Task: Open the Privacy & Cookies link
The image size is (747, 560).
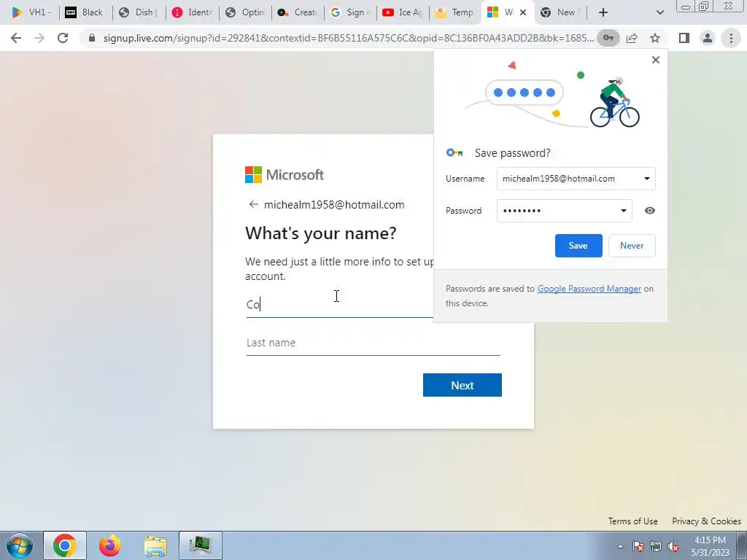Action: [706, 521]
